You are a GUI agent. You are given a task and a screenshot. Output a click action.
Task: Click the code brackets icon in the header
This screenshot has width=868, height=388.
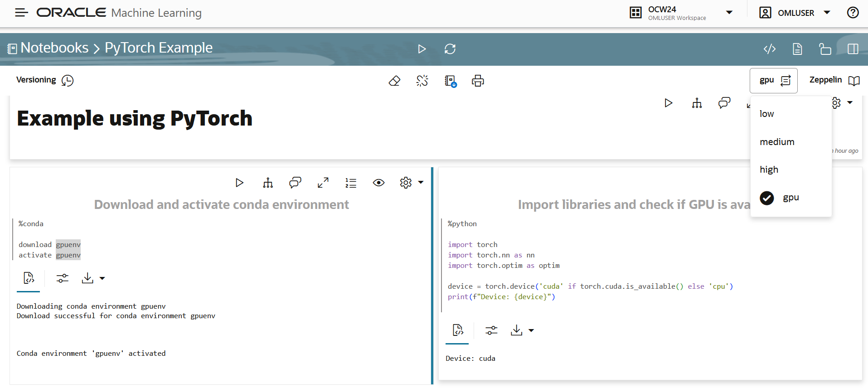tap(770, 49)
